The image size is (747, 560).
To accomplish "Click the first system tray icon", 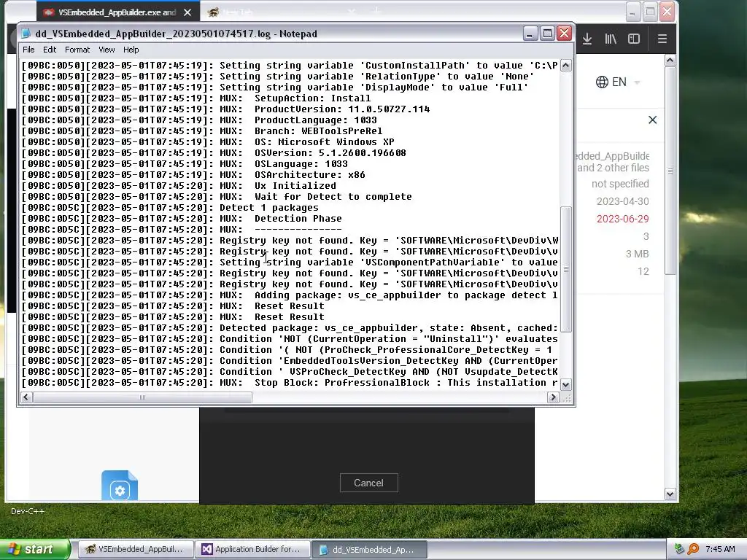I will (679, 549).
